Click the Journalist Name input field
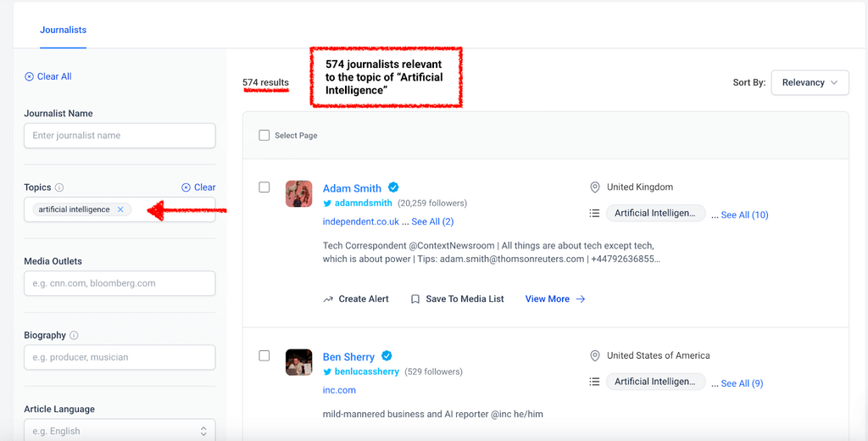 [120, 136]
